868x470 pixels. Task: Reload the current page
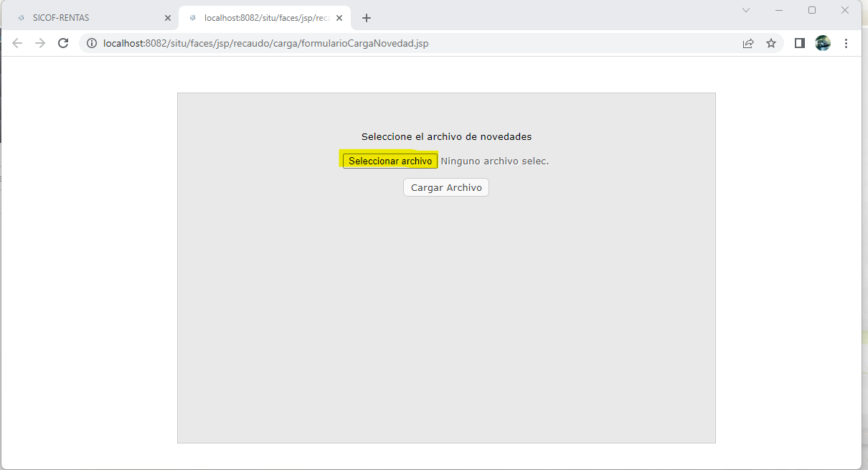(63, 43)
